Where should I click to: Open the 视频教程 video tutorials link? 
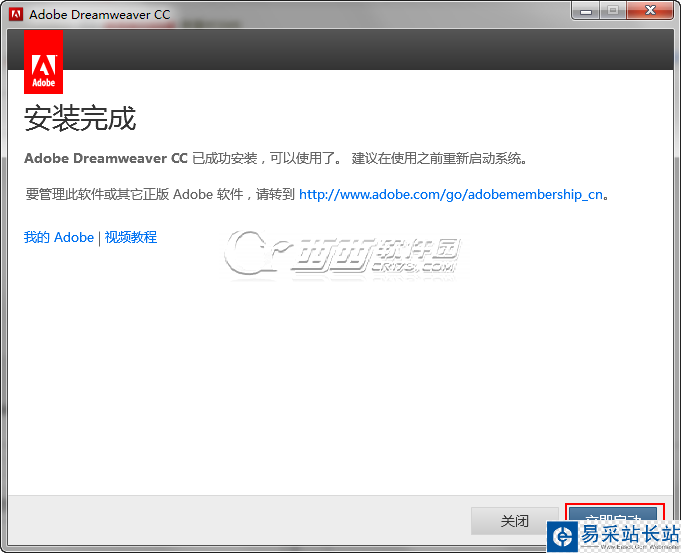tap(131, 238)
